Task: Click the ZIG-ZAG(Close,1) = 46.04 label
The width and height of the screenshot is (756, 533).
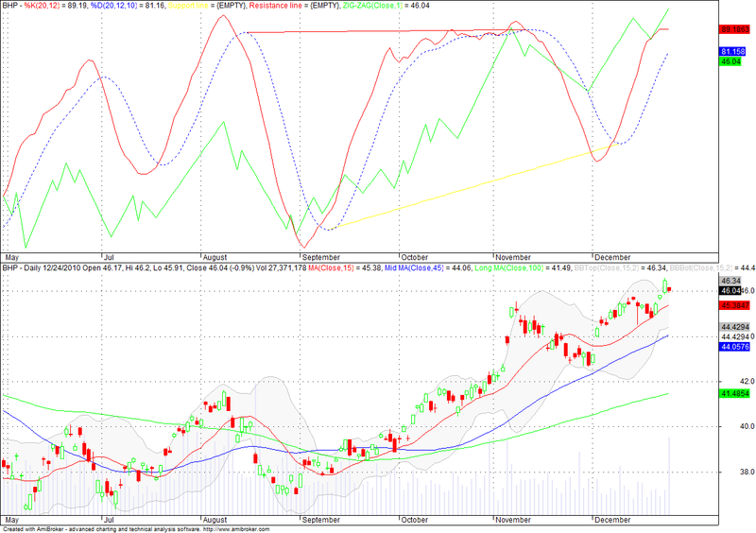Action: coord(386,6)
